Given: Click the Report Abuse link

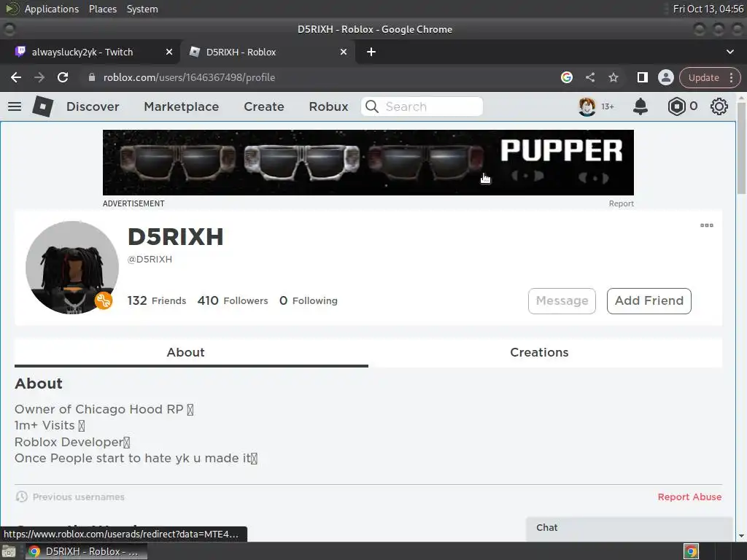Looking at the screenshot, I should [x=689, y=497].
